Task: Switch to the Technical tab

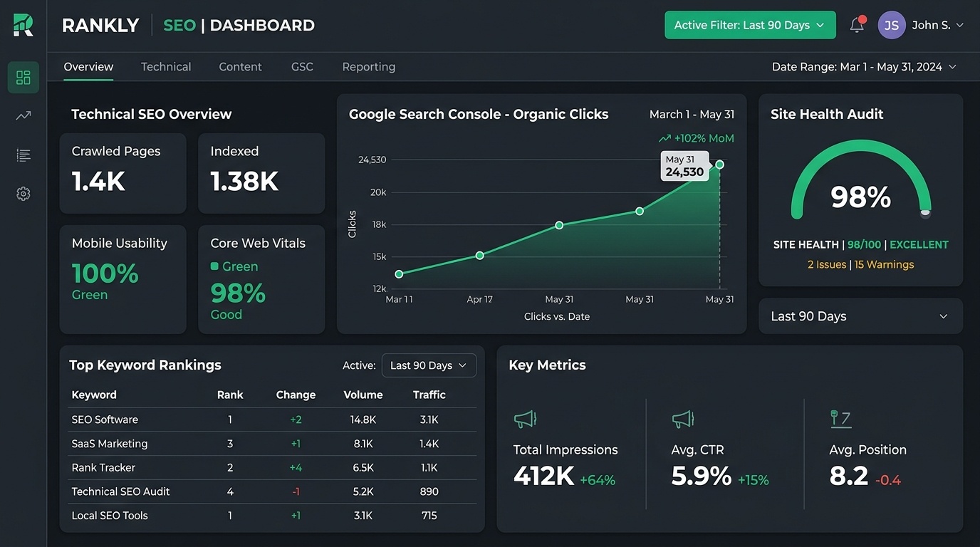Action: click(166, 67)
